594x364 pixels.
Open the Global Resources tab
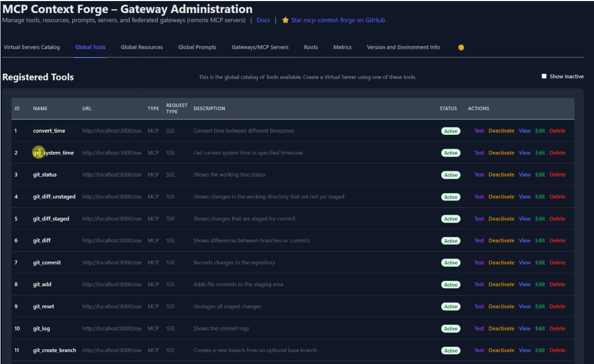click(142, 48)
